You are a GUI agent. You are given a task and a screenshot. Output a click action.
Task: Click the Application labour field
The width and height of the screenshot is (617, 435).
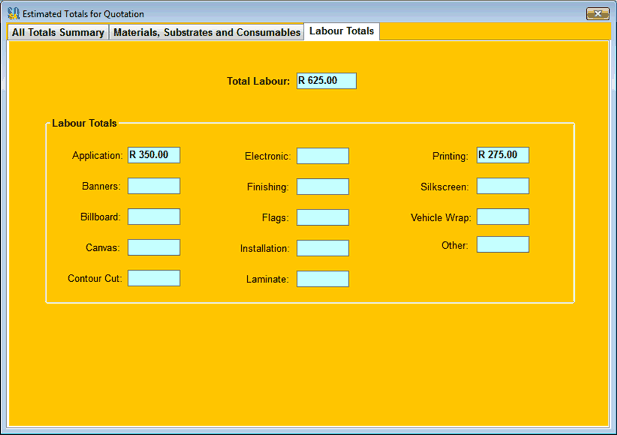[154, 156]
